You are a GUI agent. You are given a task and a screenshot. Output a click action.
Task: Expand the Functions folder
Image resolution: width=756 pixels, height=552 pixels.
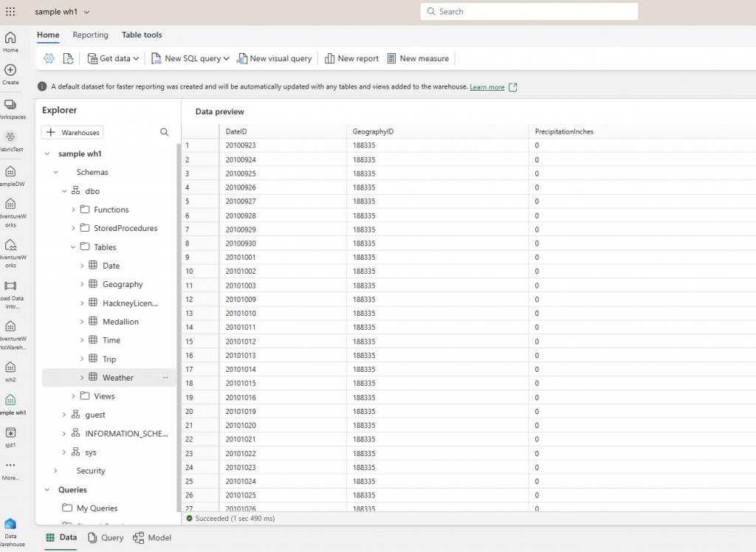point(73,210)
